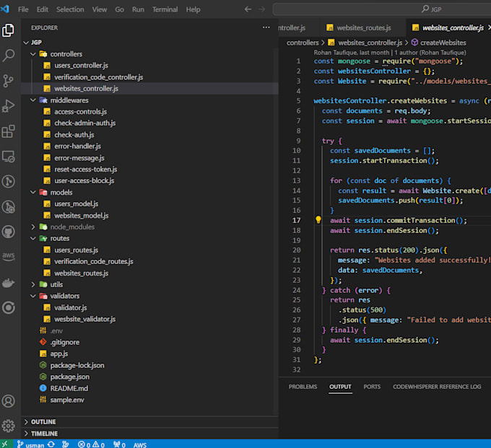The image size is (491, 448).
Task: Switch to CODEWHISPERER REFERENCE LOG tab
Action: pyautogui.click(x=437, y=387)
